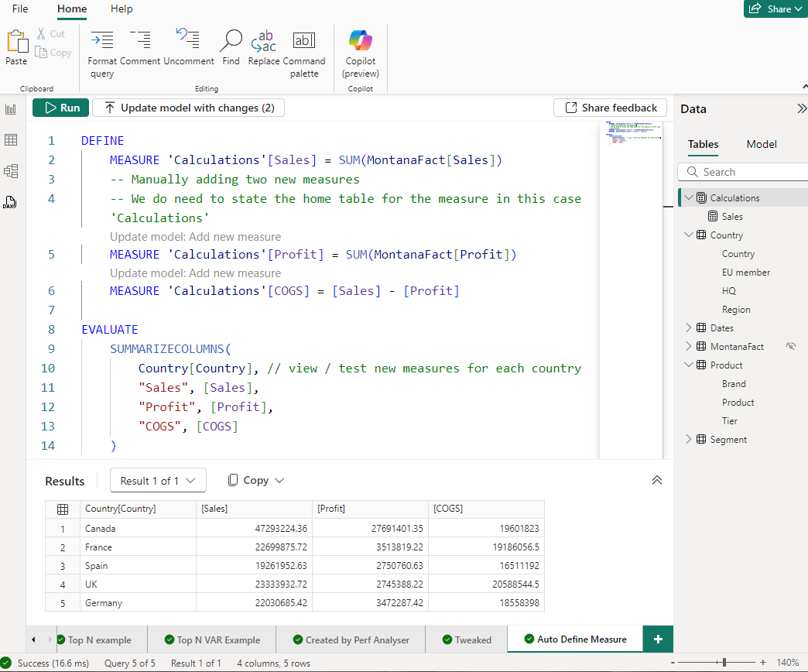Viewport: 808px width, 672px height.
Task: Expand the Dates table node
Action: (x=689, y=327)
